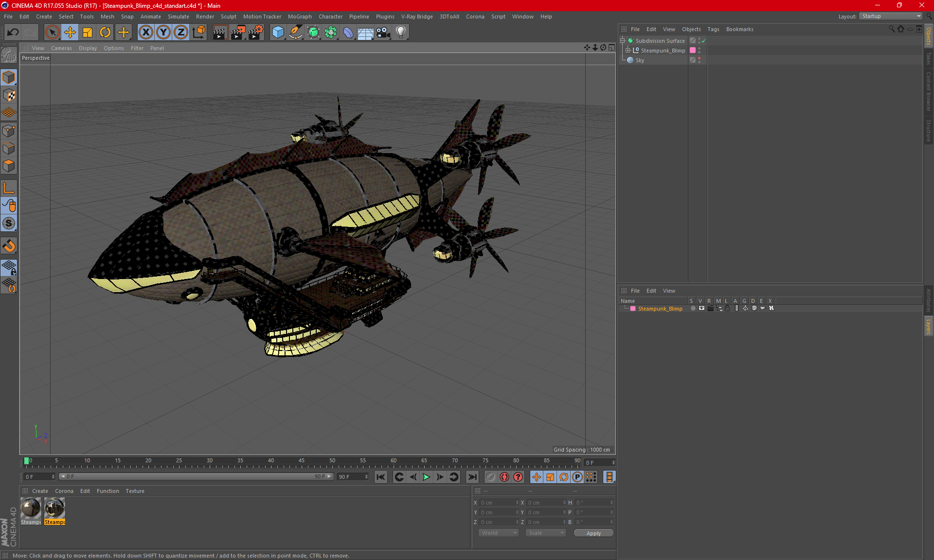This screenshot has width=934, height=560.
Task: Click Render to Picture Viewer icon
Action: coord(238,33)
